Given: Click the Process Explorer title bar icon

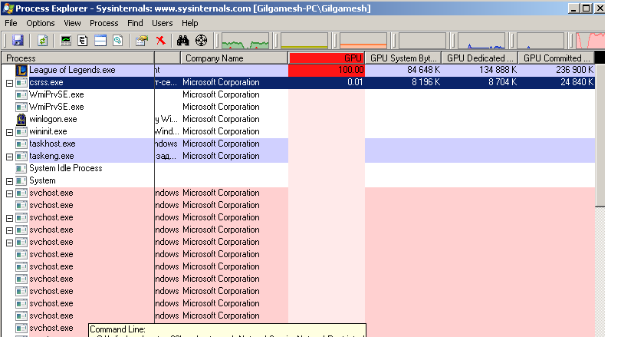Looking at the screenshot, I should 8,8.
